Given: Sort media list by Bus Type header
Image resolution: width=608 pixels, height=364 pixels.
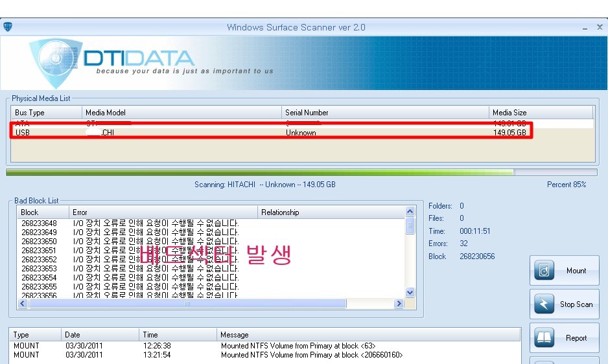Looking at the screenshot, I should click(47, 113).
